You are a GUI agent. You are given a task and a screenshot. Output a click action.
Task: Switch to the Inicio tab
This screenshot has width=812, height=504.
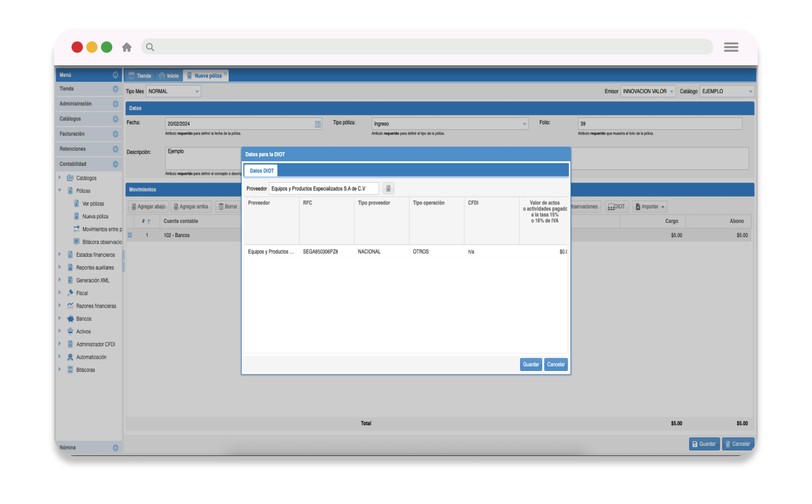(x=169, y=76)
